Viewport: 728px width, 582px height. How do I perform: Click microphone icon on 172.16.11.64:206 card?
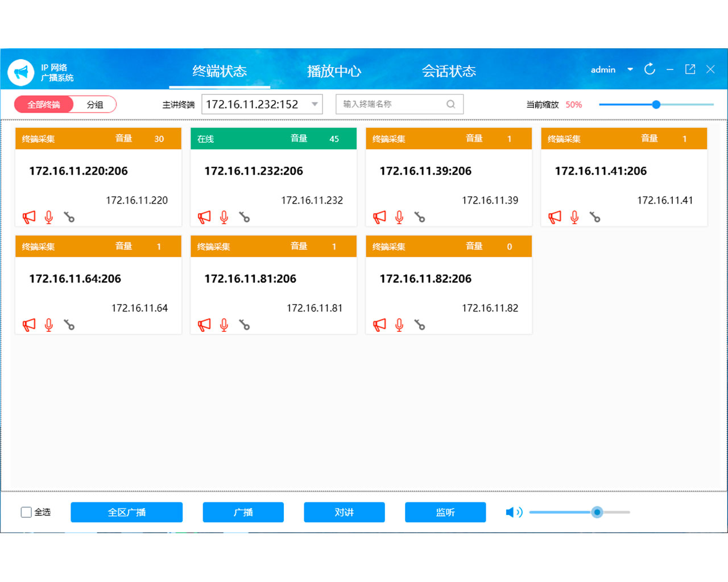click(49, 325)
